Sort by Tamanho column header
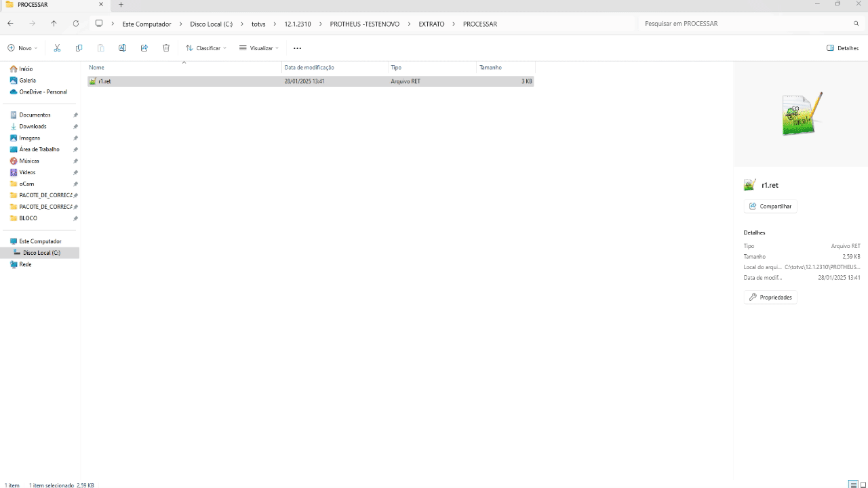The height and width of the screenshot is (488, 868). (505, 67)
